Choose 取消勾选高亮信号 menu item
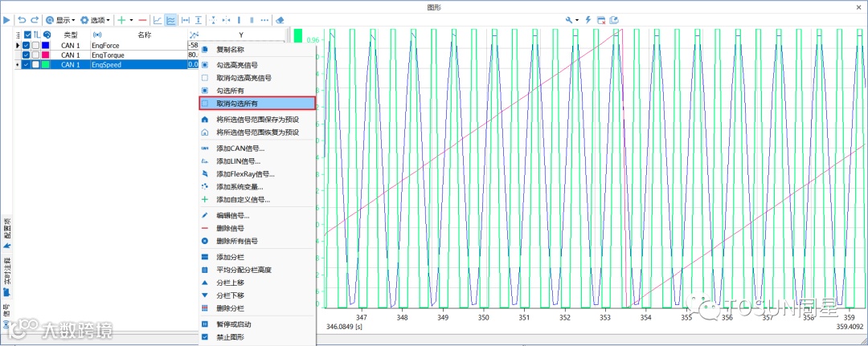The image size is (868, 346). (257, 78)
